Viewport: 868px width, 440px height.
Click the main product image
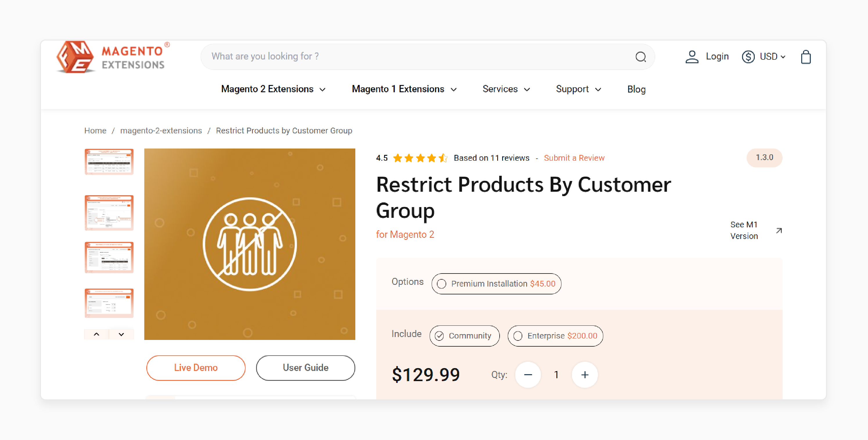(x=250, y=244)
